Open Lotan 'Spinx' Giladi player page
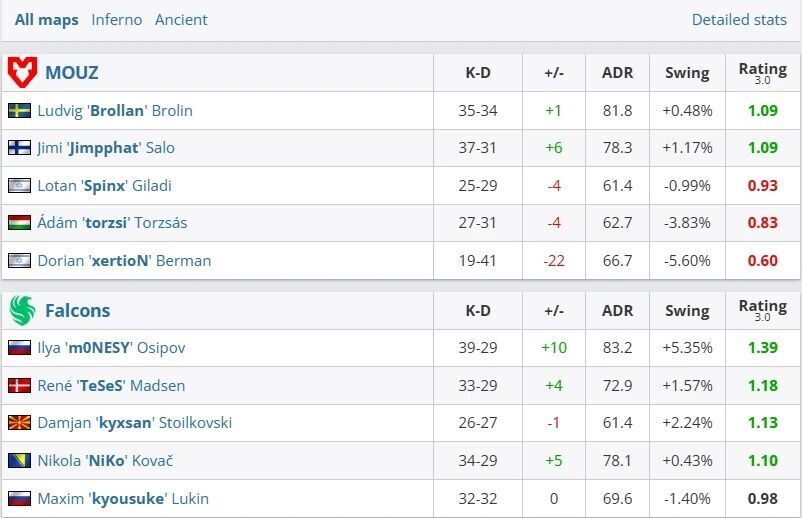Image resolution: width=802 pixels, height=518 pixels. (104, 185)
